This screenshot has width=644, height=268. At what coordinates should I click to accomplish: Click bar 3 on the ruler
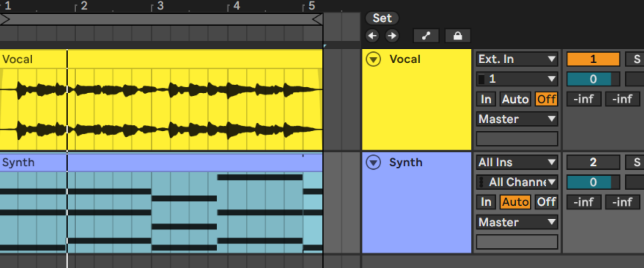159,6
